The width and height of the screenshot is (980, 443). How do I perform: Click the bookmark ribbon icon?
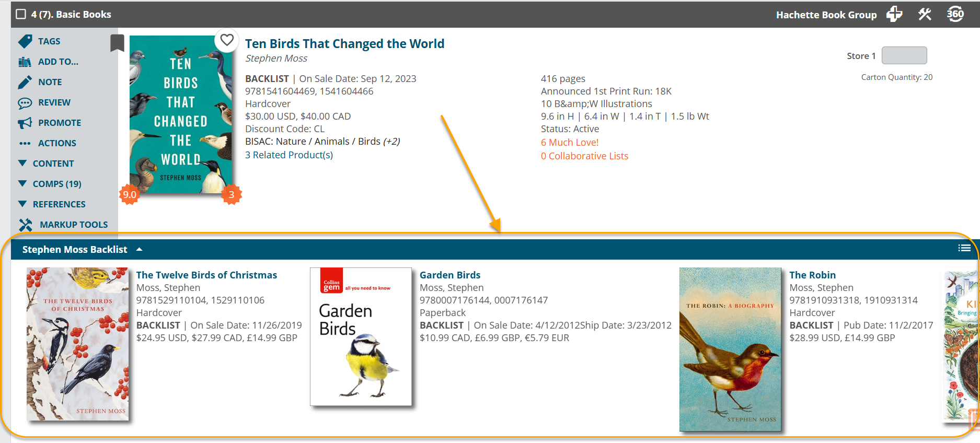coord(117,43)
